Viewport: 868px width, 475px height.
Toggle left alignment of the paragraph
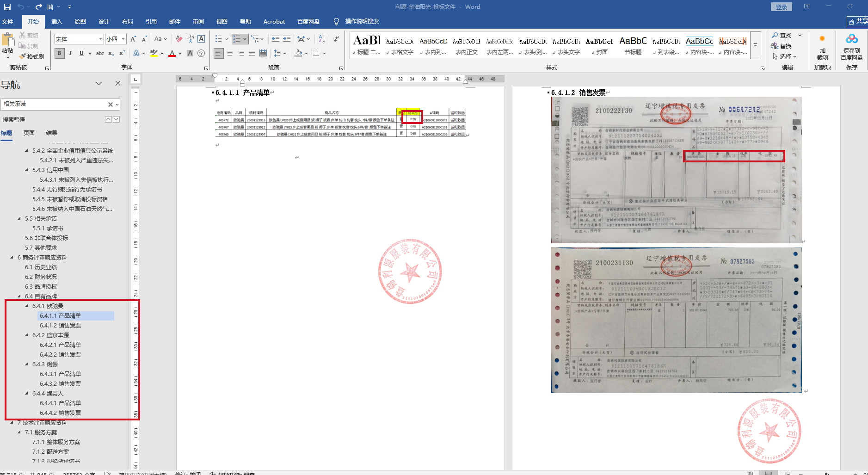(x=219, y=53)
